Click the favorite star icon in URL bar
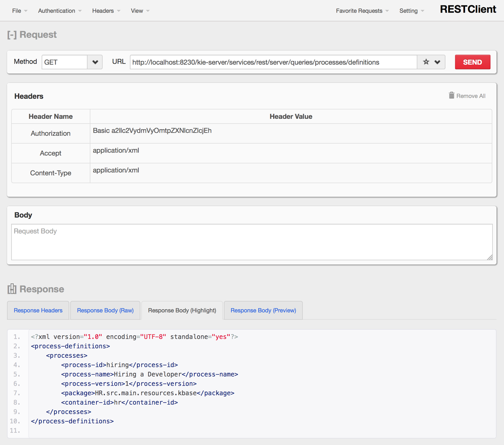 click(426, 62)
